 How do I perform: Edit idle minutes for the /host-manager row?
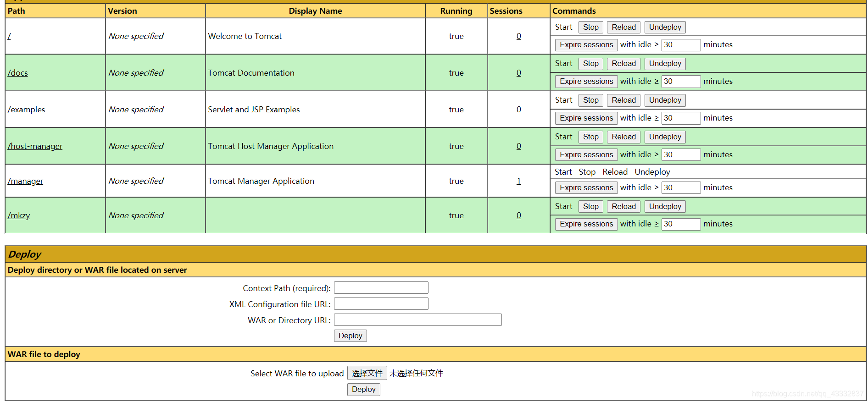coord(681,155)
